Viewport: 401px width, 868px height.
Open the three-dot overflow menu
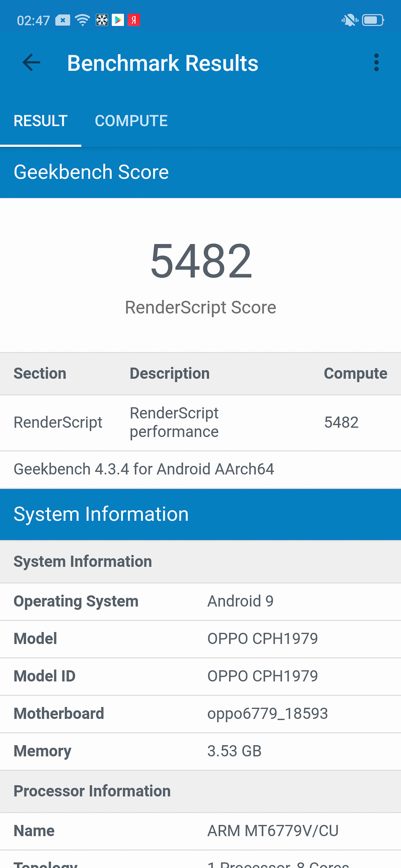coord(376,63)
